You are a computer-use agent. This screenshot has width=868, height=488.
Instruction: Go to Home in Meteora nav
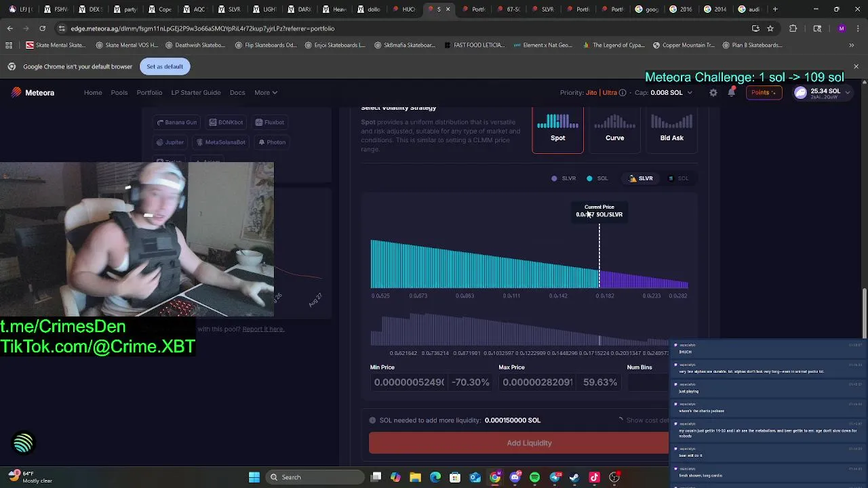coord(93,93)
